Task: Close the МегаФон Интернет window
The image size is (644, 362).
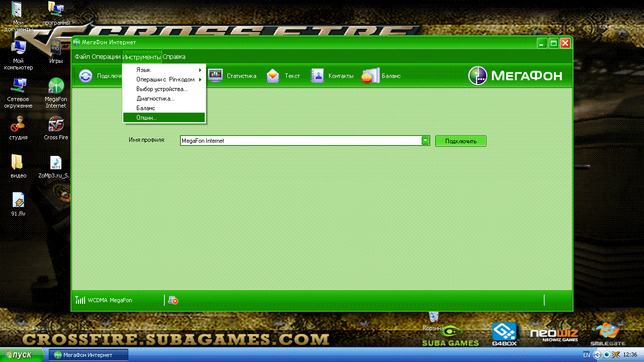Action: (565, 43)
